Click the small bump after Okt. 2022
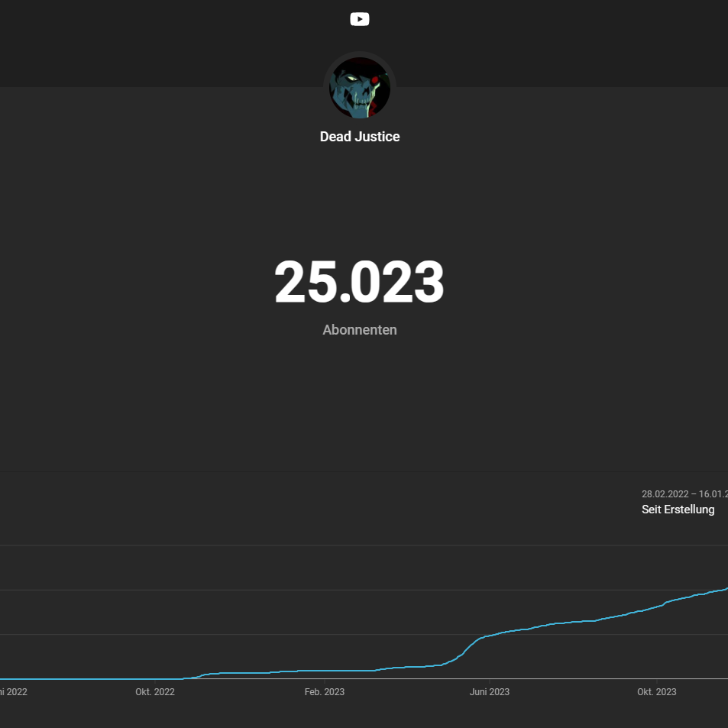This screenshot has width=728, height=728. point(202,675)
